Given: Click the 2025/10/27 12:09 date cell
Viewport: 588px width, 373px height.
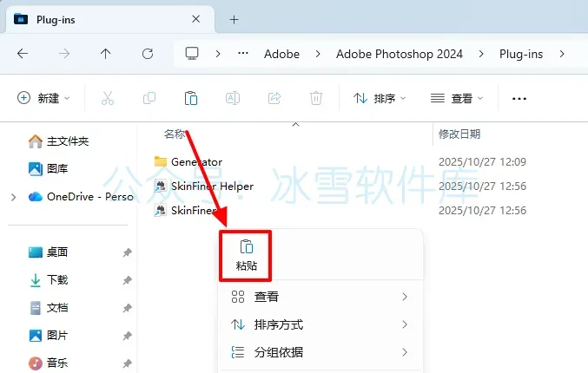Looking at the screenshot, I should [482, 162].
